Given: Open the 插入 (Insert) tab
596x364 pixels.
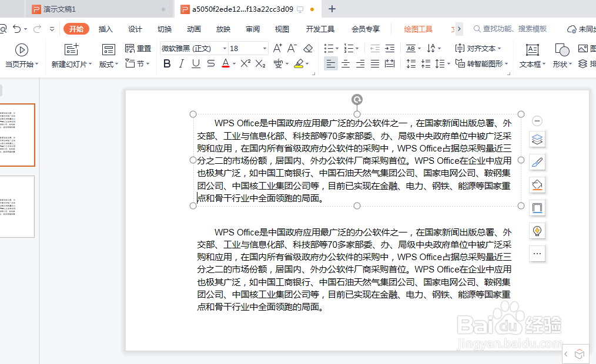Looking at the screenshot, I should click(x=105, y=29).
